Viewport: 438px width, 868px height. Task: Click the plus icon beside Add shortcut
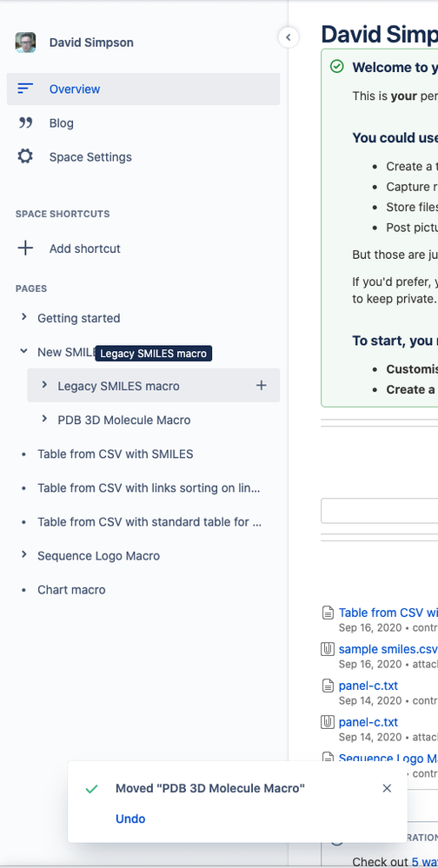25,248
